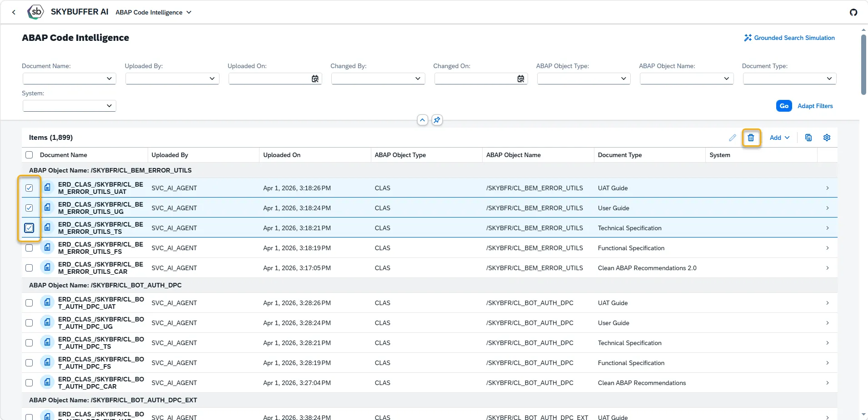Click the back navigation arrow
Viewport: 868px width, 420px height.
point(14,12)
